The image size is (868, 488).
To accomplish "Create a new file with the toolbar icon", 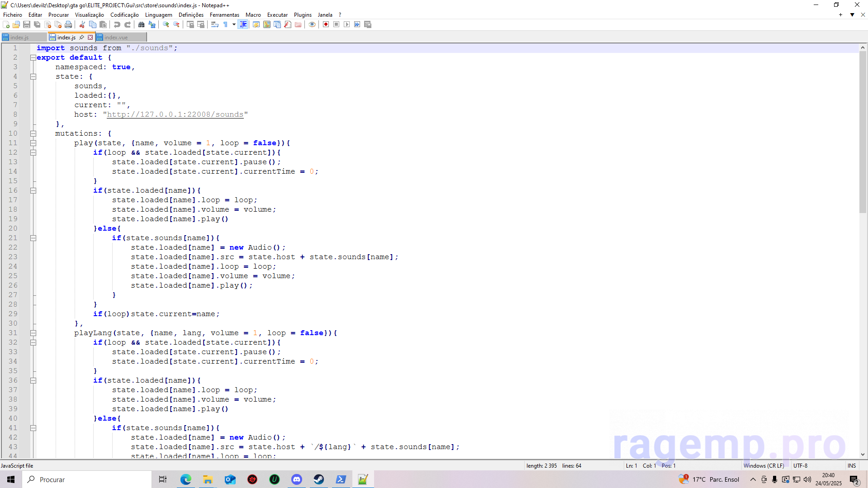I will [6, 24].
